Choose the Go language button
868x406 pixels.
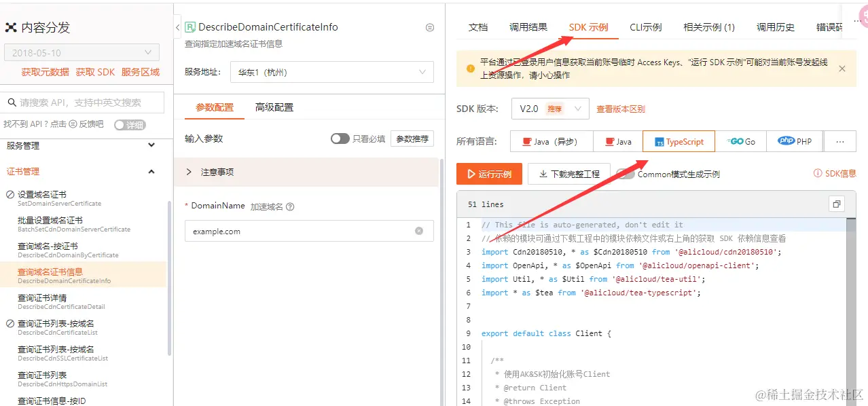pos(741,141)
